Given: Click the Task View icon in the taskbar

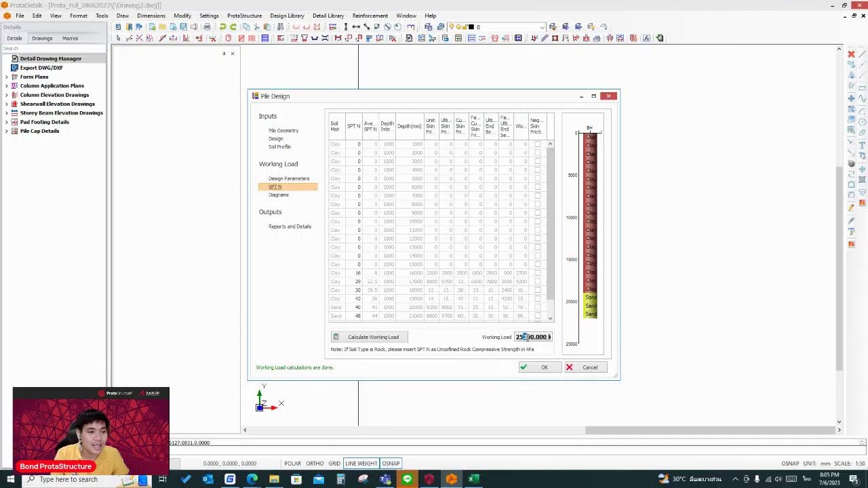Looking at the screenshot, I should (163, 479).
